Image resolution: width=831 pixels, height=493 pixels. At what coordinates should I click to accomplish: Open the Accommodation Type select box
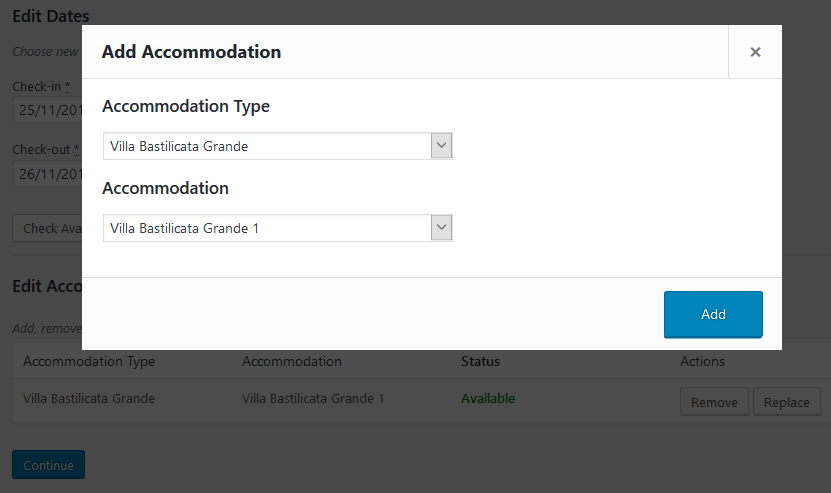267,146
